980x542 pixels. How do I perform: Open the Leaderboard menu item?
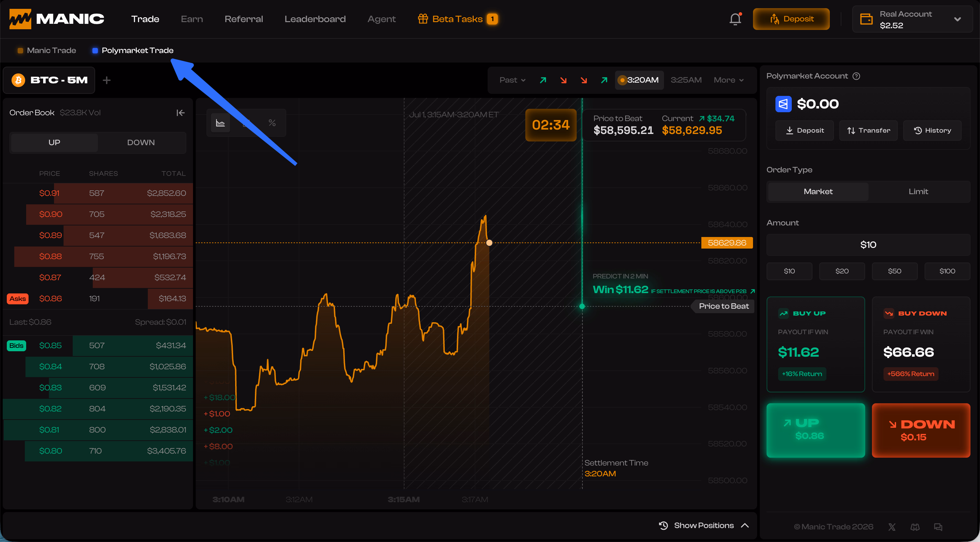click(x=315, y=19)
